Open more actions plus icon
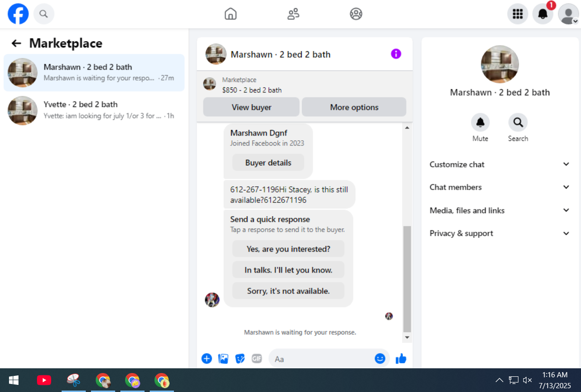Screen dimensions: 581x392 [207, 359]
